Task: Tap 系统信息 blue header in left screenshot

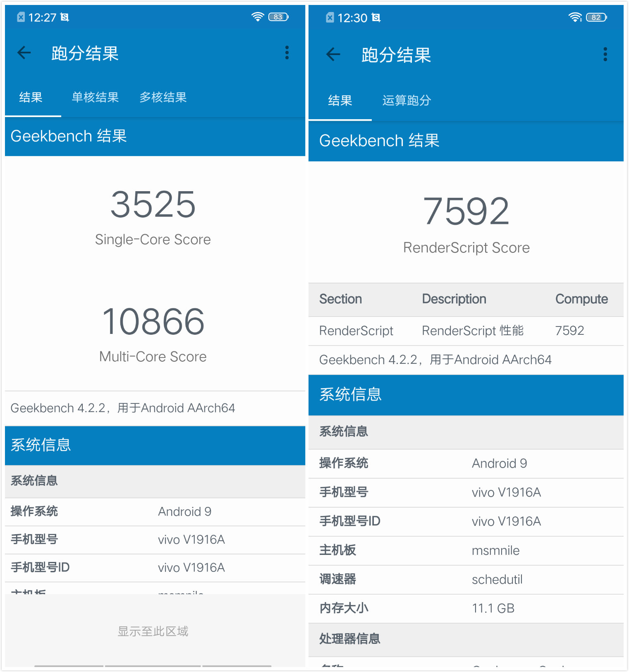Action: click(x=155, y=445)
